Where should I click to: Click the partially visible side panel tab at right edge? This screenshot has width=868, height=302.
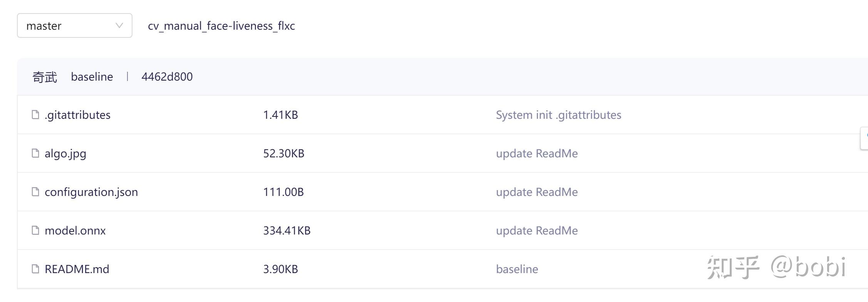tap(865, 138)
